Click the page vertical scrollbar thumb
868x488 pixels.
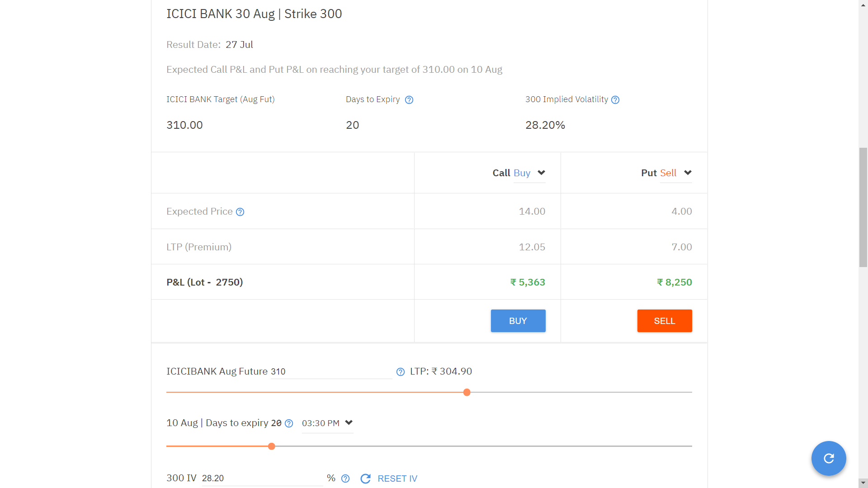863,207
